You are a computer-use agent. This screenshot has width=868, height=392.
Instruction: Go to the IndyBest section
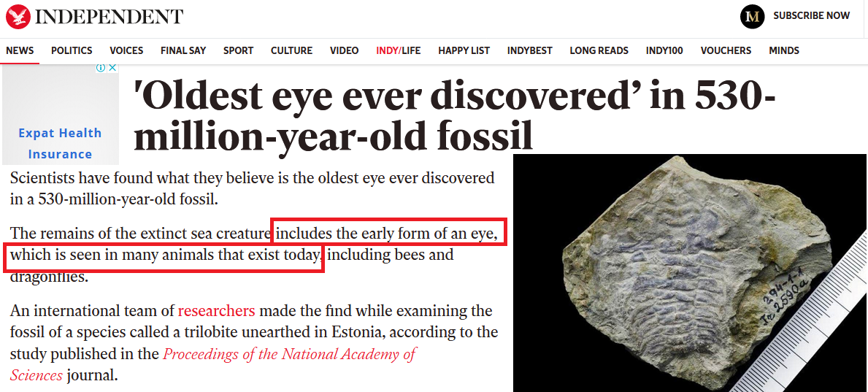click(x=529, y=50)
